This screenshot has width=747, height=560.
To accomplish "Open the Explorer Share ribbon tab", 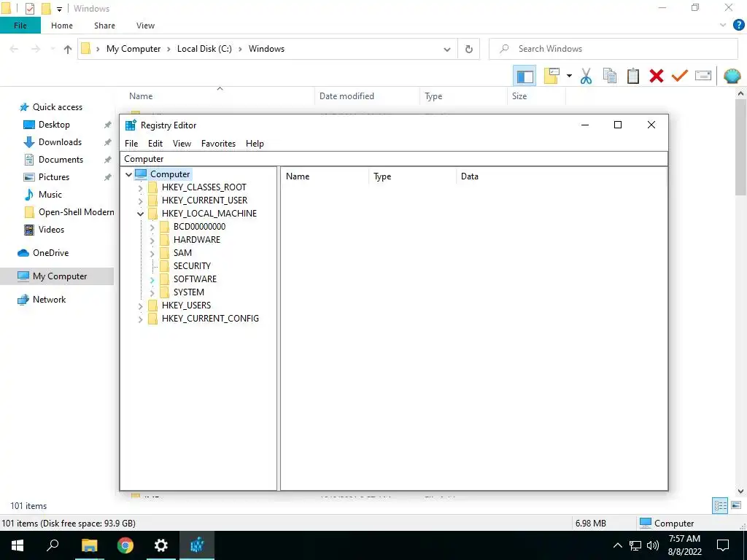I will [x=104, y=26].
